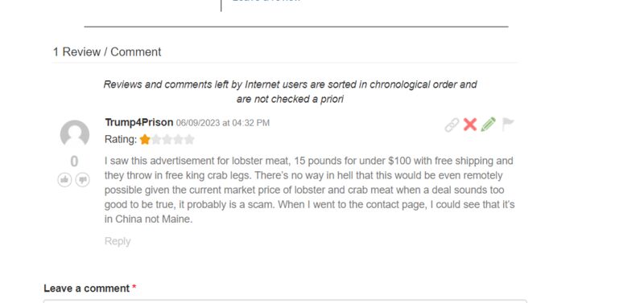Focus the Leave a comment text field
This screenshot has width=644, height=303.
pos(285,301)
